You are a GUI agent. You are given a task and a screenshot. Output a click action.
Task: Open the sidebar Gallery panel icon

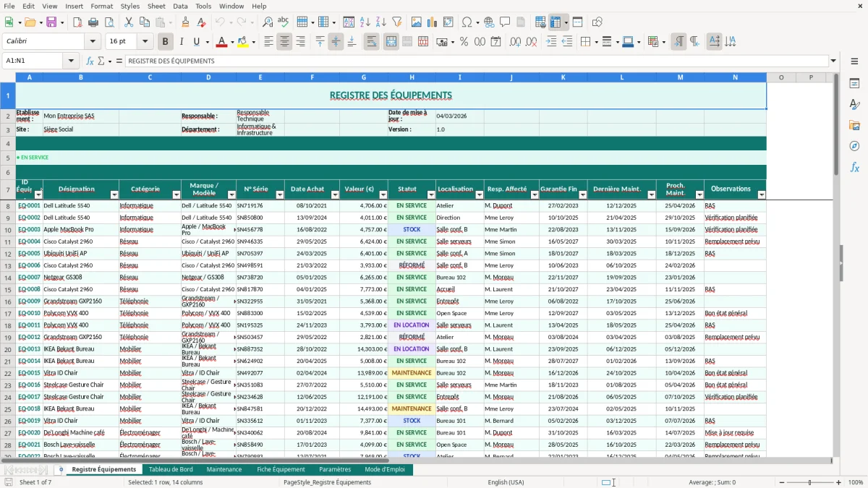tap(854, 126)
